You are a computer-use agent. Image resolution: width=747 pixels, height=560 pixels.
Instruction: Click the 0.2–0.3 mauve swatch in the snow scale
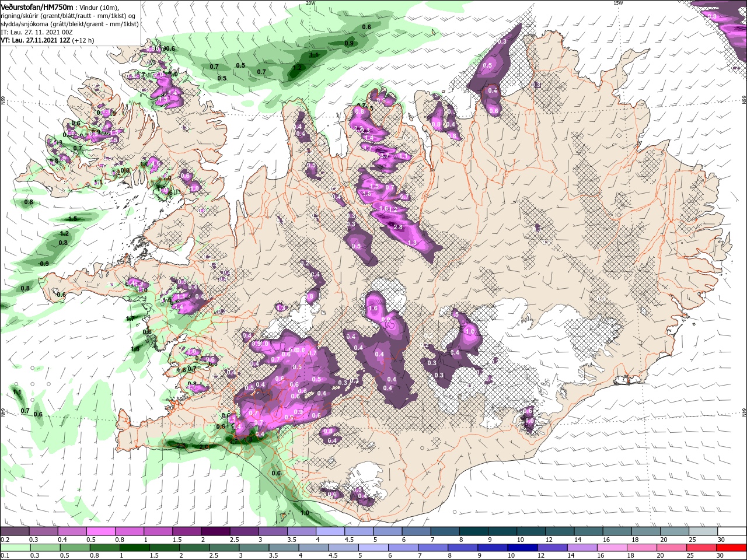(x=15, y=531)
